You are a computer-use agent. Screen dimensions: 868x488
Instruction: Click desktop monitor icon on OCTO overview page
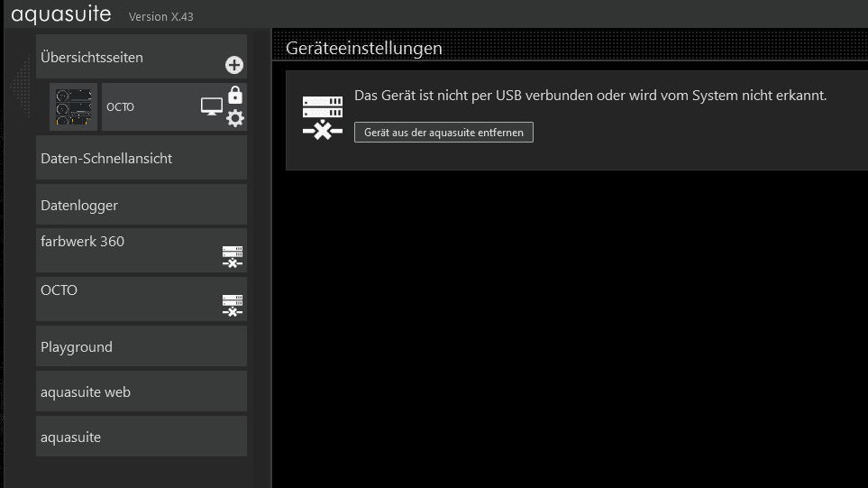click(x=212, y=106)
